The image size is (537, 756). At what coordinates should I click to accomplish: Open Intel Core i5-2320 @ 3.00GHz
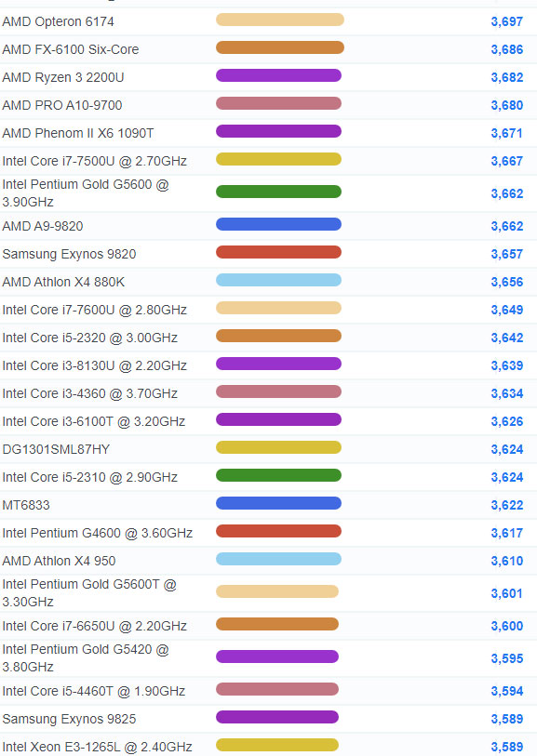(x=89, y=338)
